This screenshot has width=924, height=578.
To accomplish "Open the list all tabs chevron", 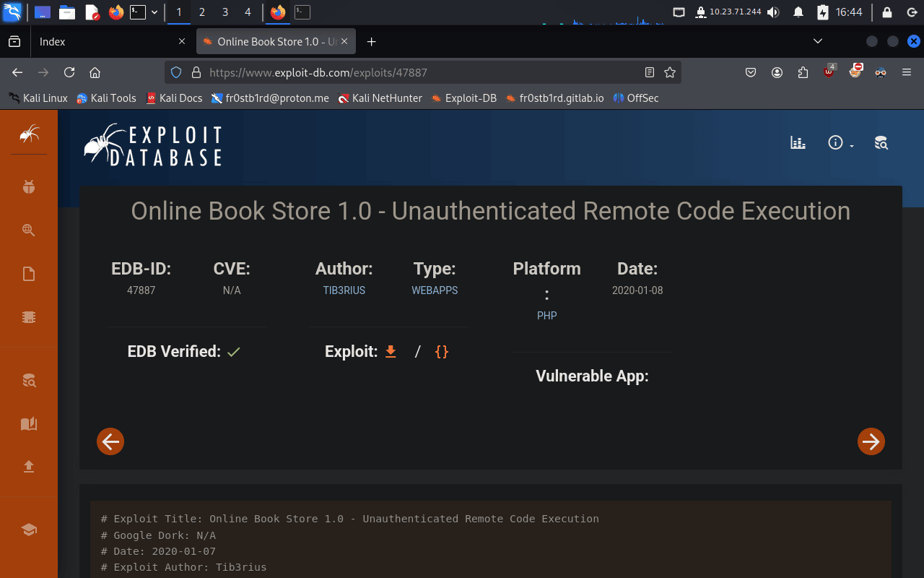I will point(818,42).
